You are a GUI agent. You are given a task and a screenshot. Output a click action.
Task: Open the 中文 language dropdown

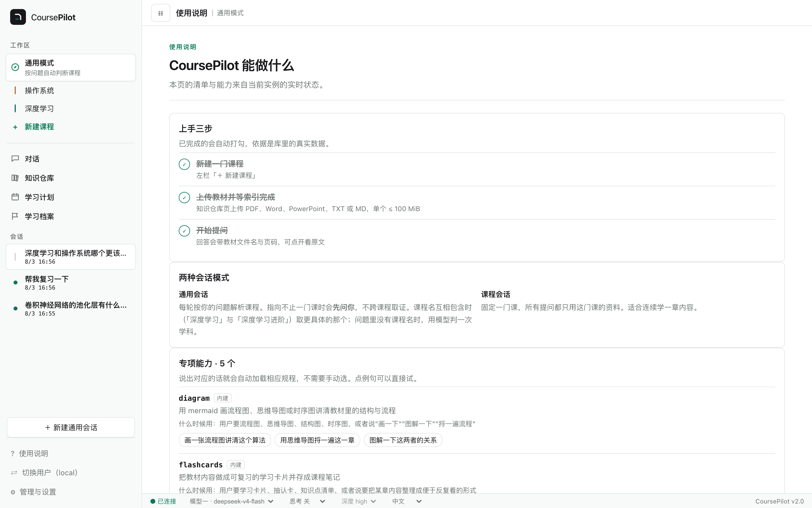tap(407, 501)
